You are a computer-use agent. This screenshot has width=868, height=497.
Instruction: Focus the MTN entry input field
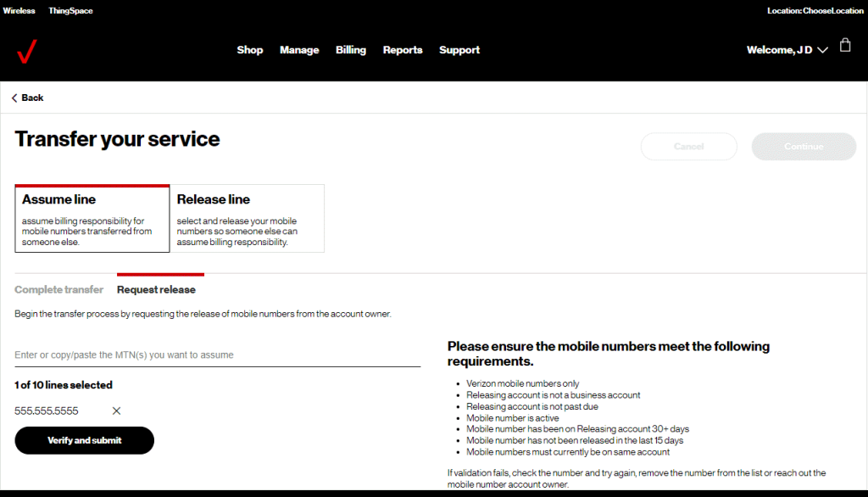point(217,355)
